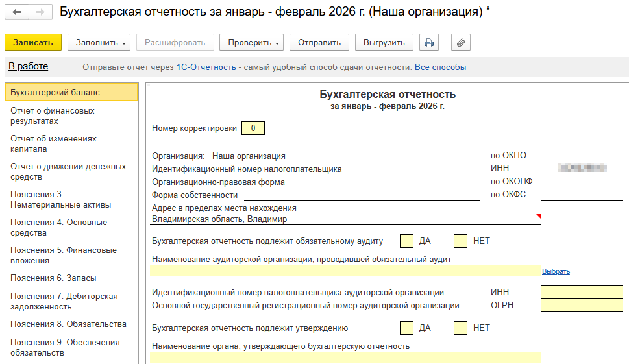Screen dimensions: 629x364
Task: Click the approving body name field
Action: click(345, 357)
